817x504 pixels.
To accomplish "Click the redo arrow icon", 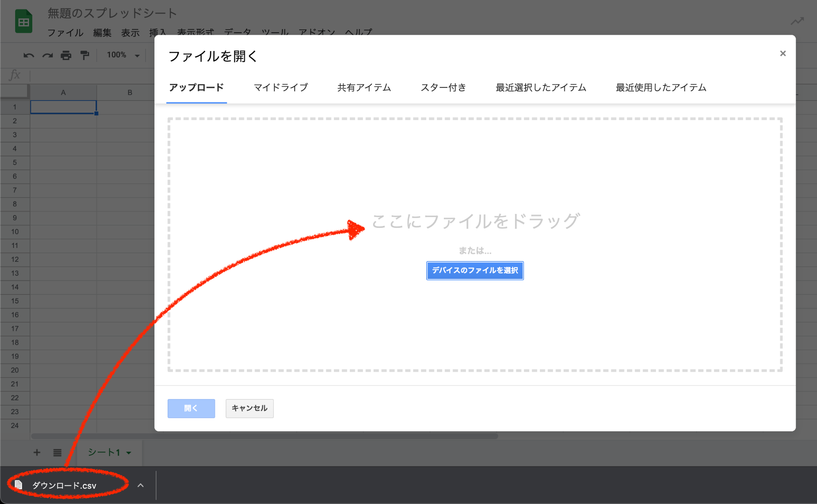I will pos(47,55).
